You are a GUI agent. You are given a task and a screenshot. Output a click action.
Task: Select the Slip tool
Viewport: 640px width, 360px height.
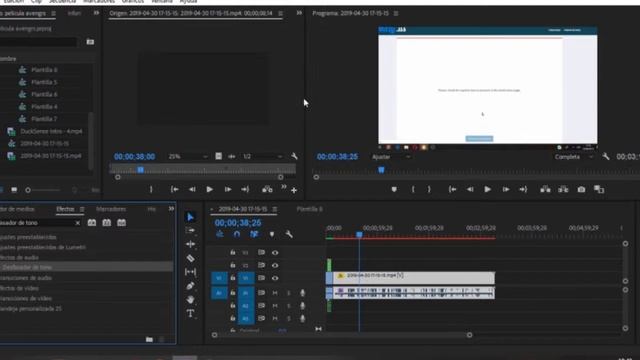[x=190, y=272]
